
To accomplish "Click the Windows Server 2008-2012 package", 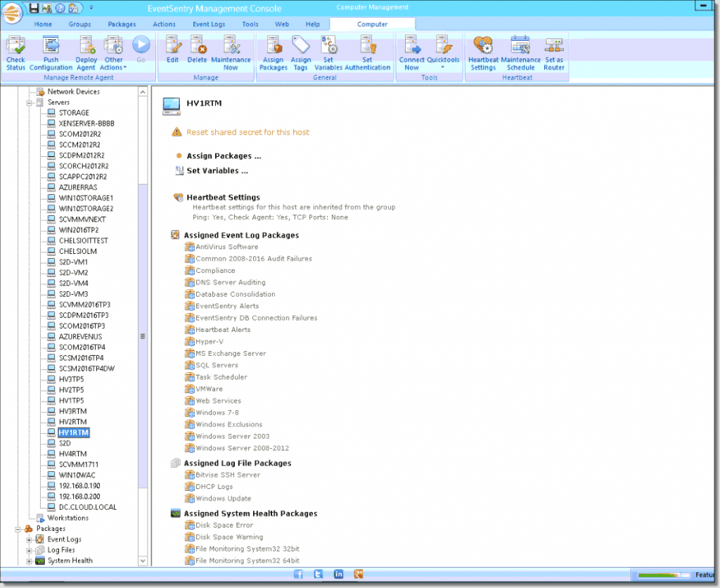I will 243,448.
